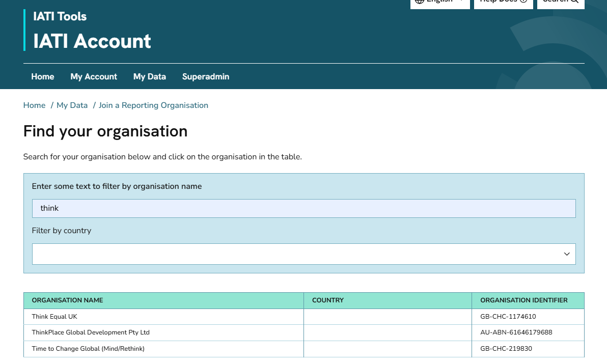
Task: Open the English language selector
Action: [x=439, y=2]
